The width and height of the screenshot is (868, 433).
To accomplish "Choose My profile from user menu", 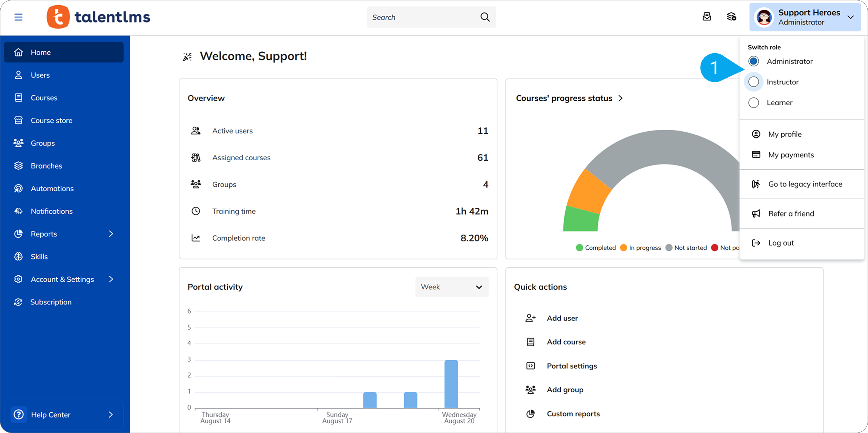I will point(785,134).
